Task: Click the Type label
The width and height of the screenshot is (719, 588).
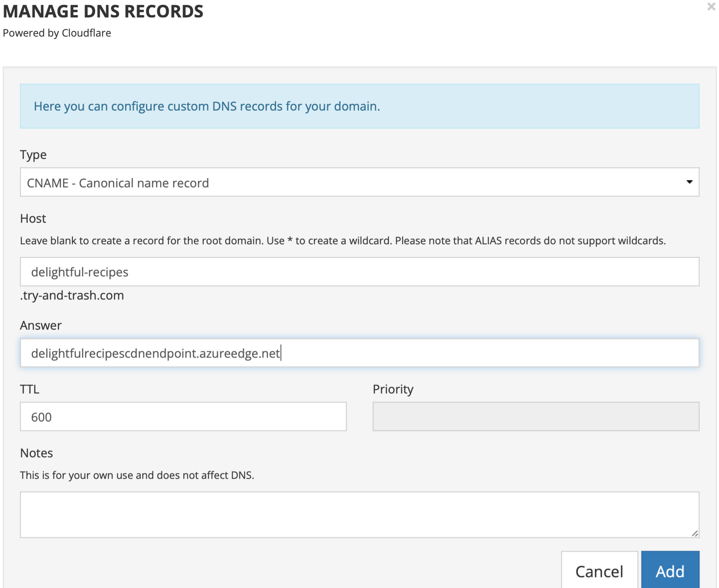Action: (33, 155)
